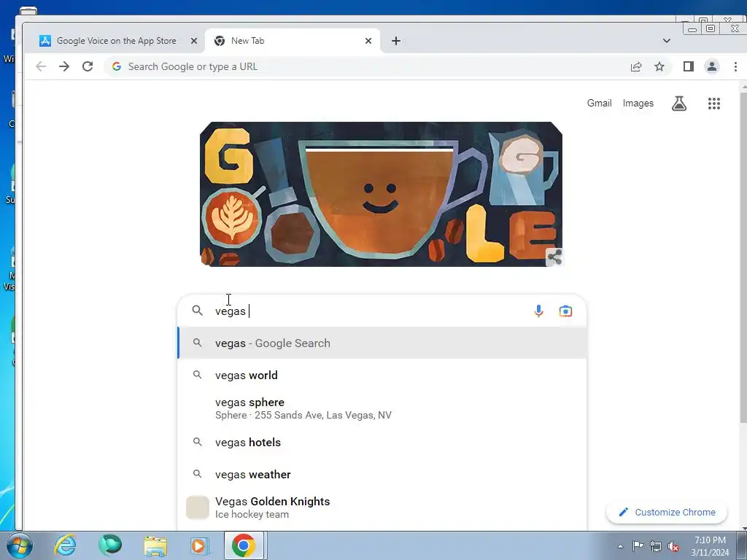Open the Google apps grid
Viewport: 747px width, 560px height.
[713, 104]
